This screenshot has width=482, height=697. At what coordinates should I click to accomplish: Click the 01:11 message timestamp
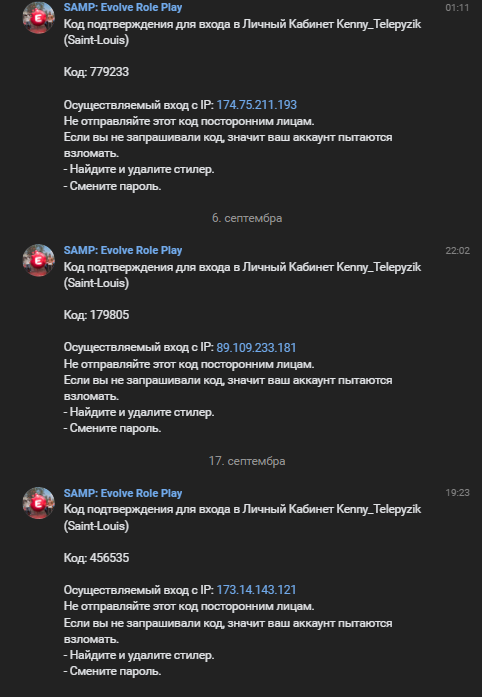[457, 8]
